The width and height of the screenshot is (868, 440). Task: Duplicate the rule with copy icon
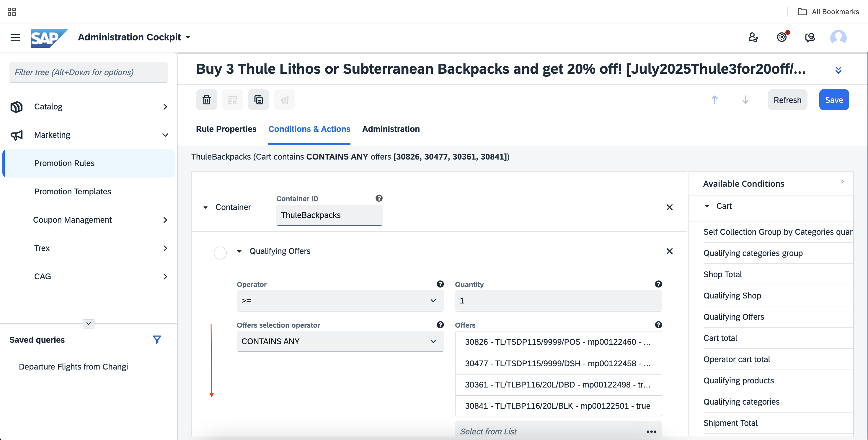(x=258, y=100)
